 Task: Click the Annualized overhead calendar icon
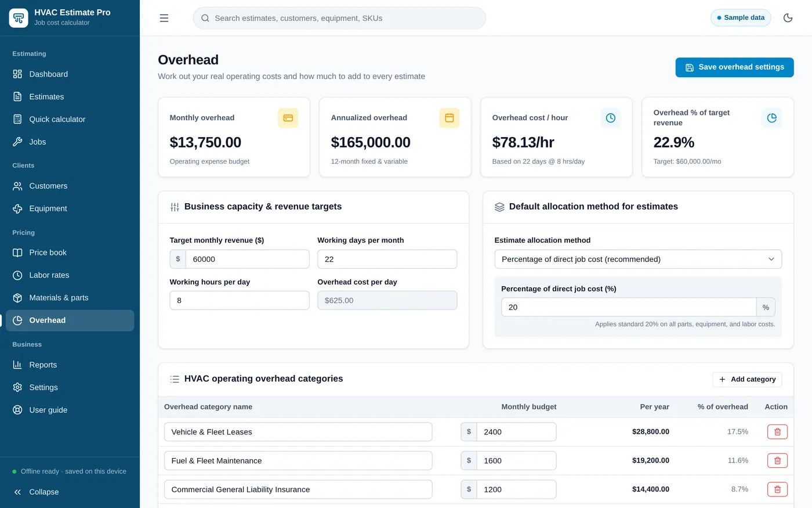click(x=449, y=118)
